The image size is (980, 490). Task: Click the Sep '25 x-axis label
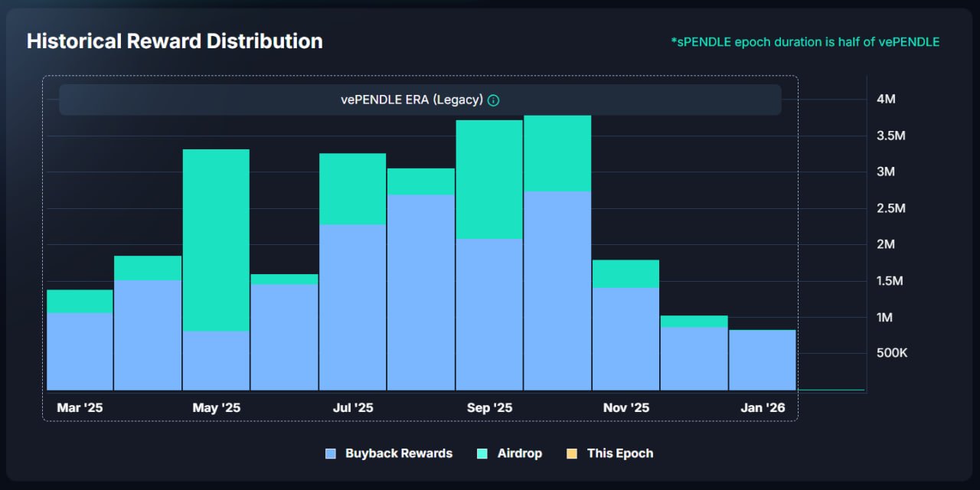489,408
